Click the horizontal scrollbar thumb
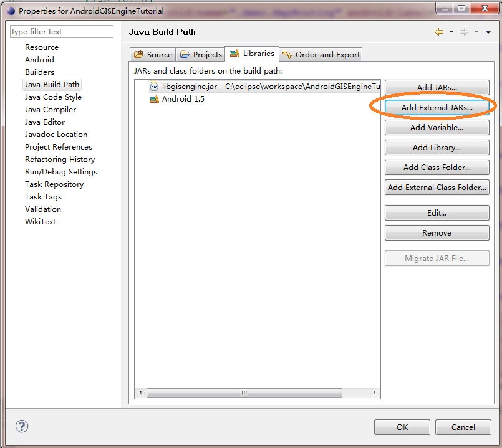The width and height of the screenshot is (502, 448). (x=244, y=393)
